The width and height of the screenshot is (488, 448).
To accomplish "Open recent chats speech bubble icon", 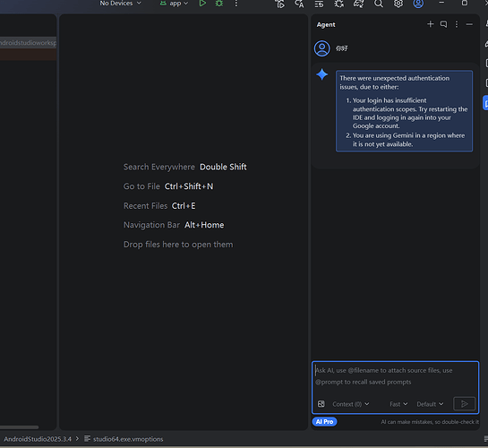I will click(443, 24).
